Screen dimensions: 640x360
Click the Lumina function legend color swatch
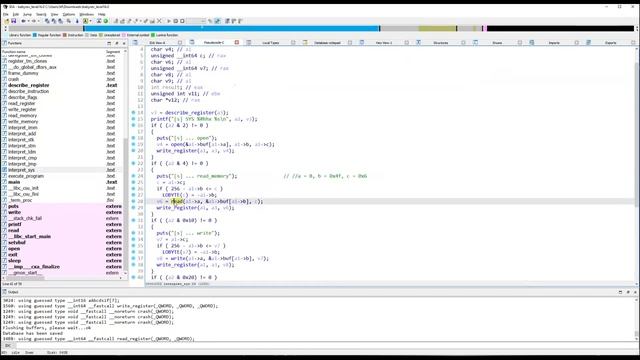pyautogui.click(x=153, y=35)
